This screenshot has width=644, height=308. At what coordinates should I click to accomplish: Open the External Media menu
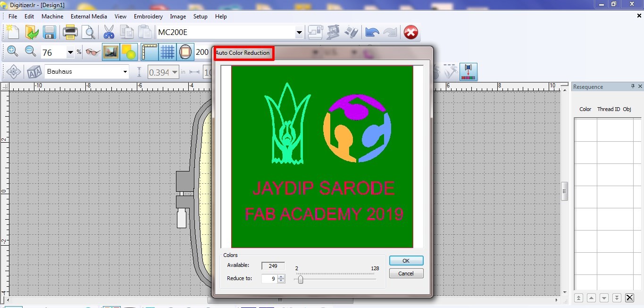point(89,16)
